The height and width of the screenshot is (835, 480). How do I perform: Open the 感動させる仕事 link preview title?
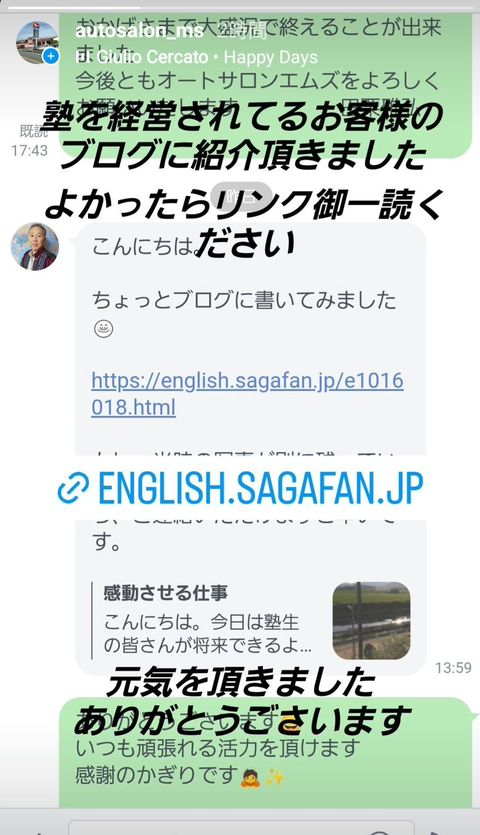tap(166, 592)
